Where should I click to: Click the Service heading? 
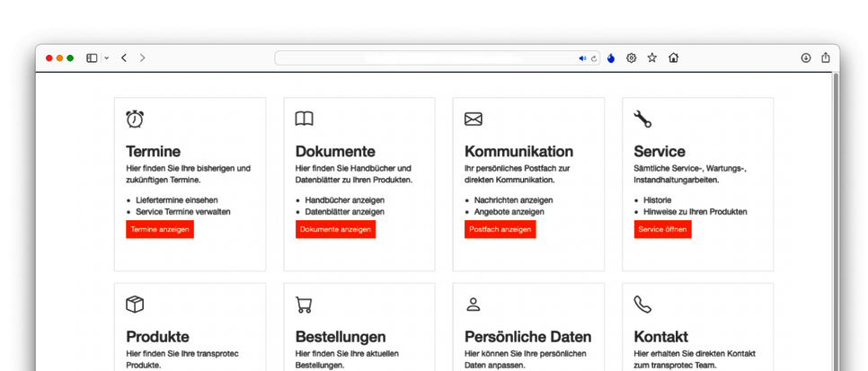pos(660,151)
